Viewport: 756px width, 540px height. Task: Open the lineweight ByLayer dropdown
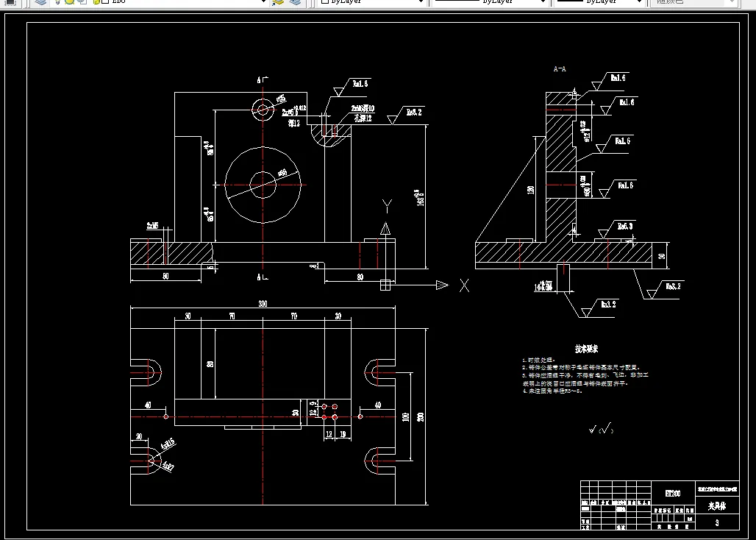[600, 2]
